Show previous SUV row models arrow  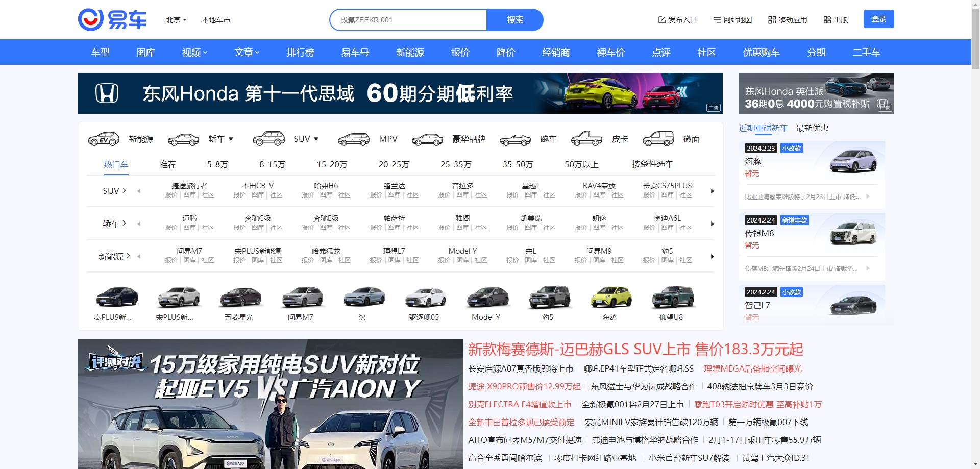[139, 191]
